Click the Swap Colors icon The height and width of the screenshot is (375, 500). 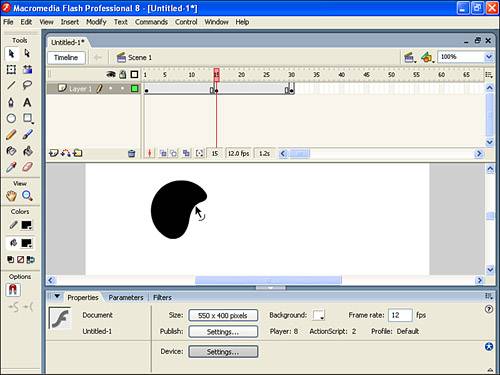[30, 260]
